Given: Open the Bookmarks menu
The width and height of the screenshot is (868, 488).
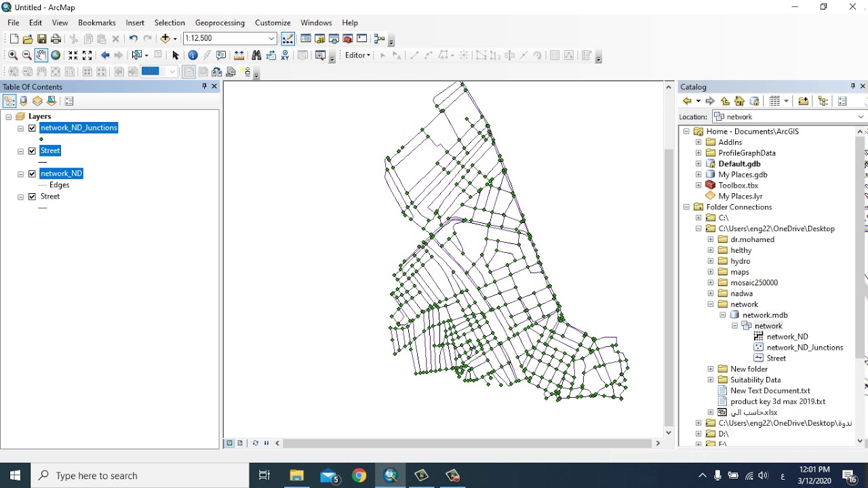Looking at the screenshot, I should (x=97, y=22).
